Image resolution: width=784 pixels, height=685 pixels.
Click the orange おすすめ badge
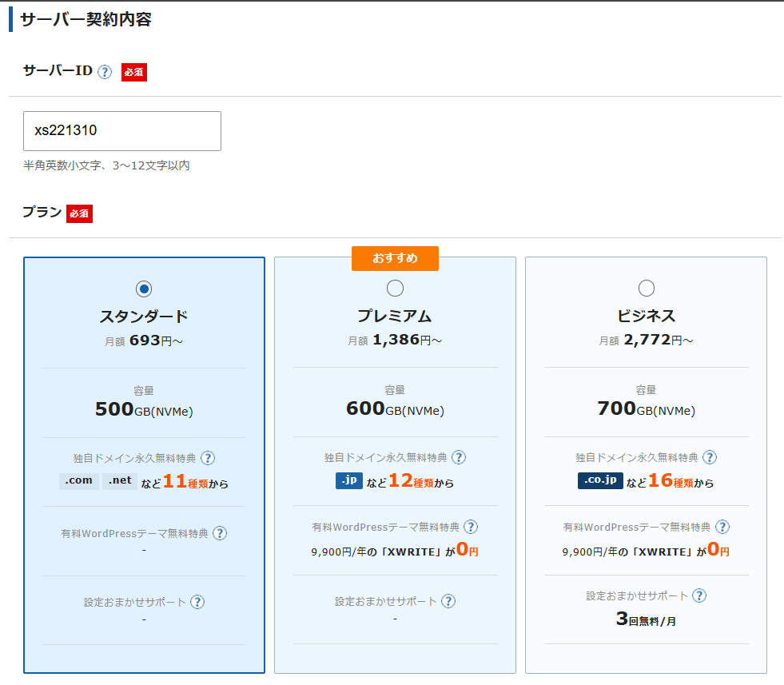tap(395, 258)
